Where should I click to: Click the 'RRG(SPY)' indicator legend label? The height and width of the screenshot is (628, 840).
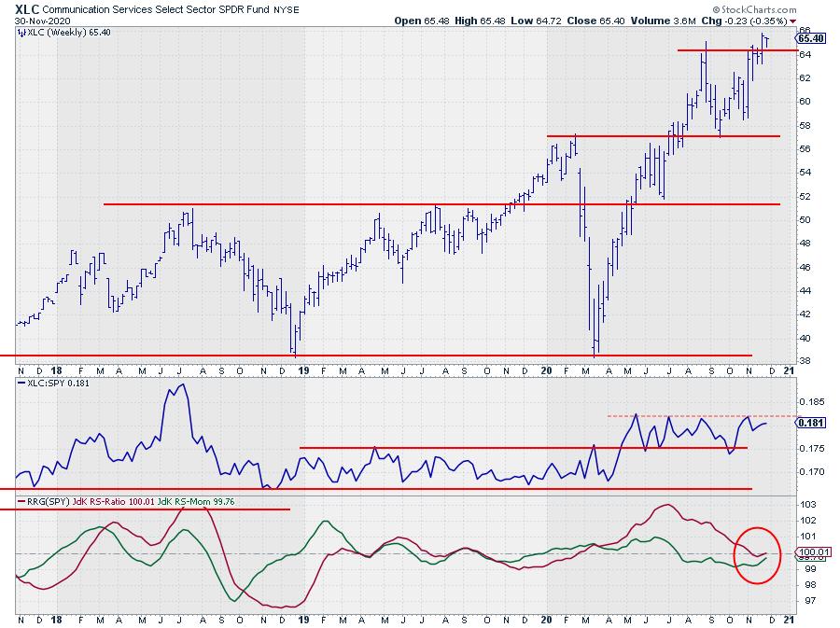49,502
